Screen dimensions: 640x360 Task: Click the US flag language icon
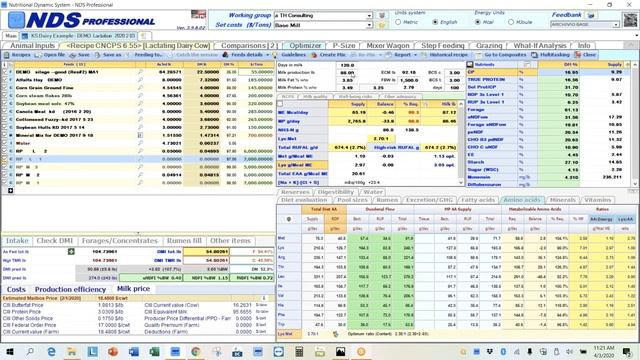pos(198,14)
